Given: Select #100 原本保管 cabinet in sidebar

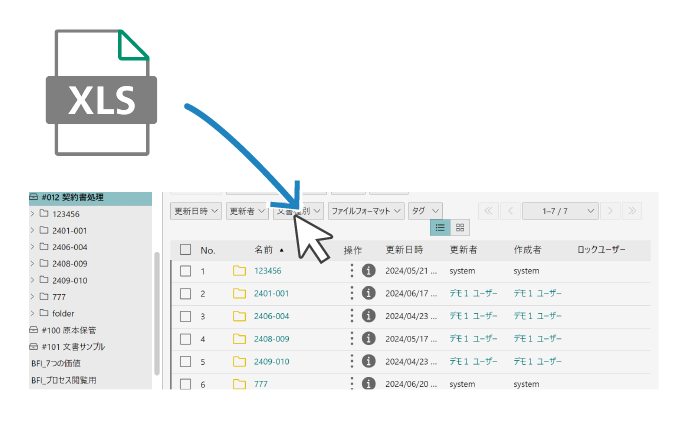Looking at the screenshot, I should click(x=75, y=329).
